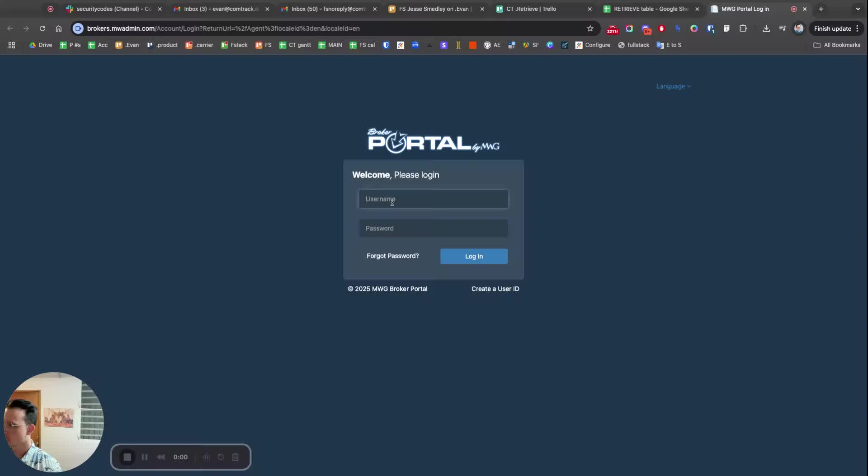Switch to the RETRIEVE table Google Sheets tab
The width and height of the screenshot is (868, 476).
click(x=650, y=9)
